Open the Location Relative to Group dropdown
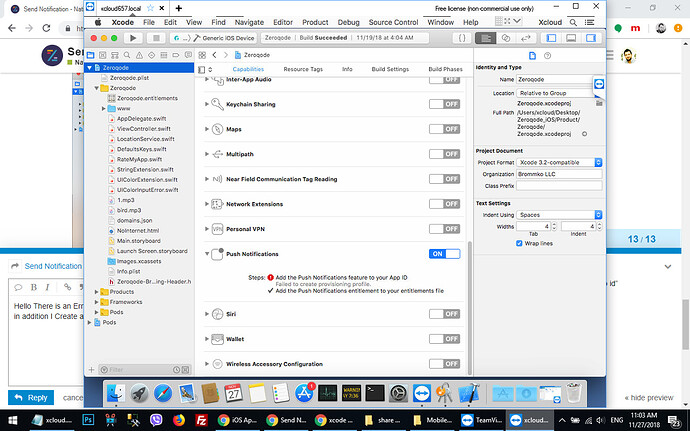690x431 pixels. coord(557,93)
